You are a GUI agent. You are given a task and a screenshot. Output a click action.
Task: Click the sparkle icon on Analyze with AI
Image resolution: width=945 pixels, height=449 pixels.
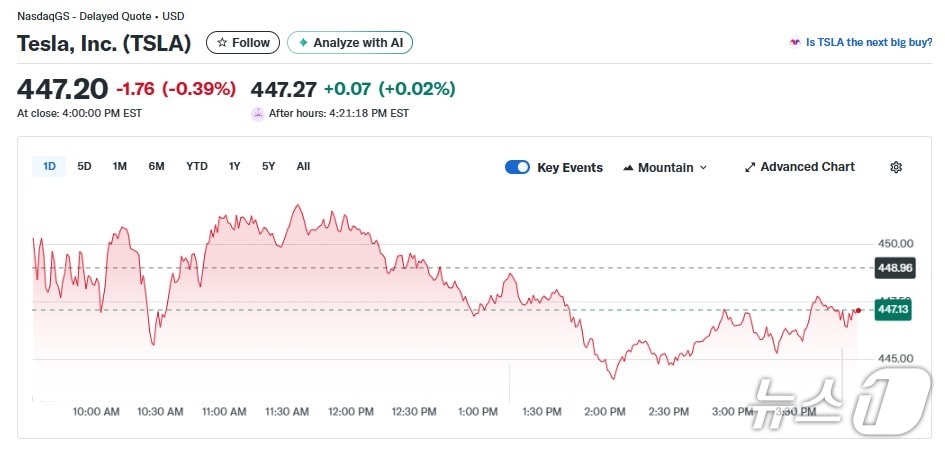[303, 43]
